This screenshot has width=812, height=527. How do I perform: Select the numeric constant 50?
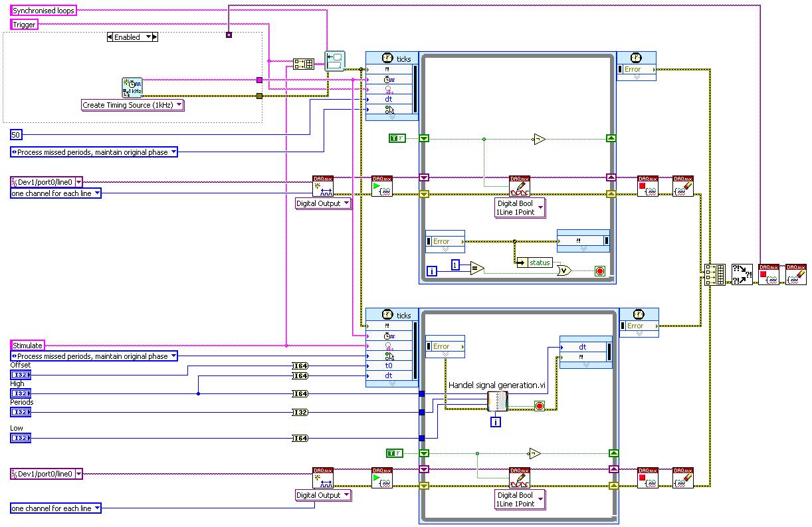tap(16, 135)
